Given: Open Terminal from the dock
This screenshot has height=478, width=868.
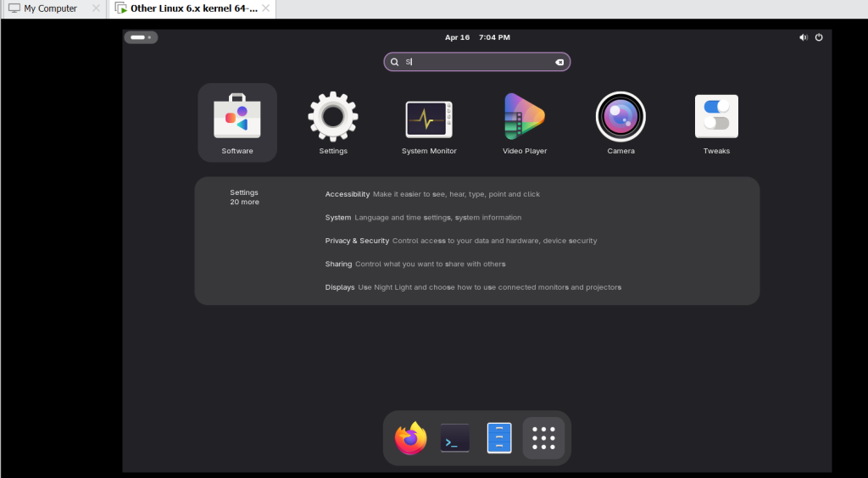Looking at the screenshot, I should 455,438.
